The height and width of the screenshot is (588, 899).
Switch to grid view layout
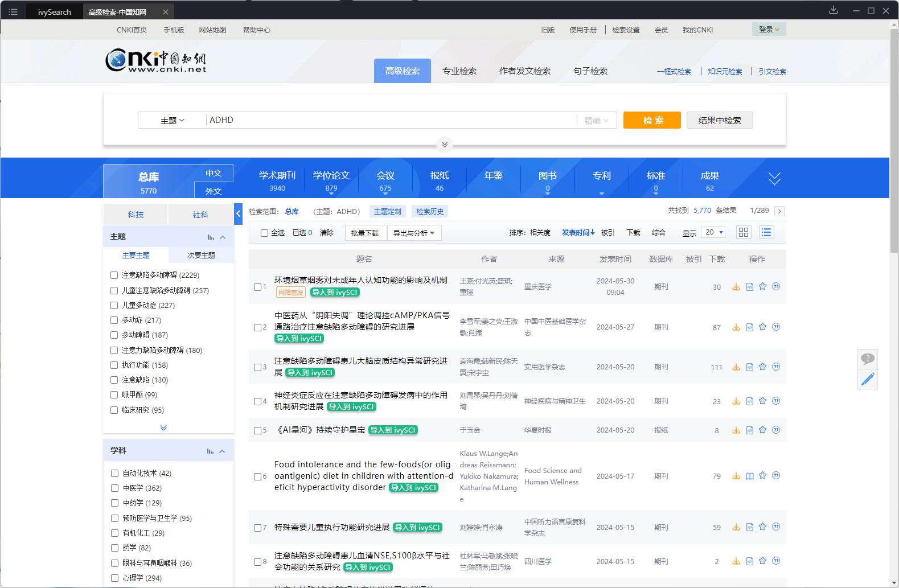click(x=743, y=232)
